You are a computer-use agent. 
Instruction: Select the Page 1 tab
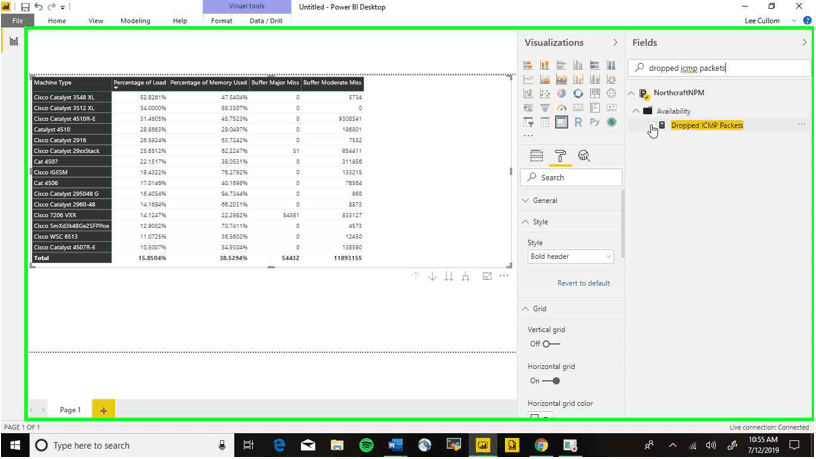[70, 410]
